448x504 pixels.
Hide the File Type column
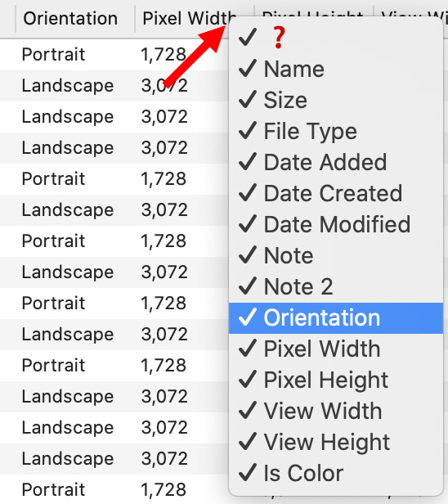[336, 131]
